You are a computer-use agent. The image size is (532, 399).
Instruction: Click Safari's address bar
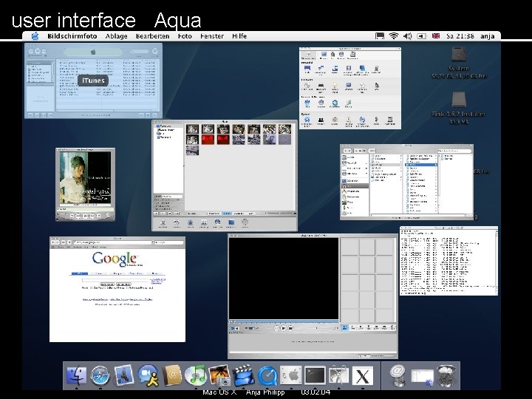112,242
